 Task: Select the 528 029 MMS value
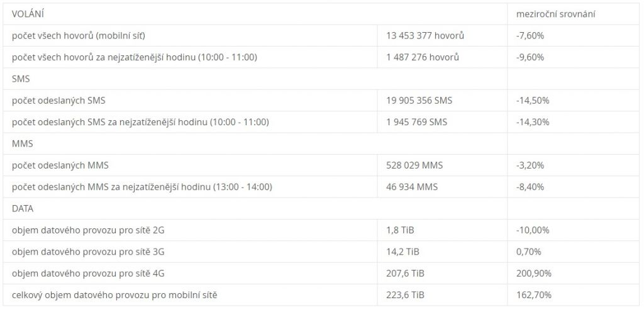414,165
